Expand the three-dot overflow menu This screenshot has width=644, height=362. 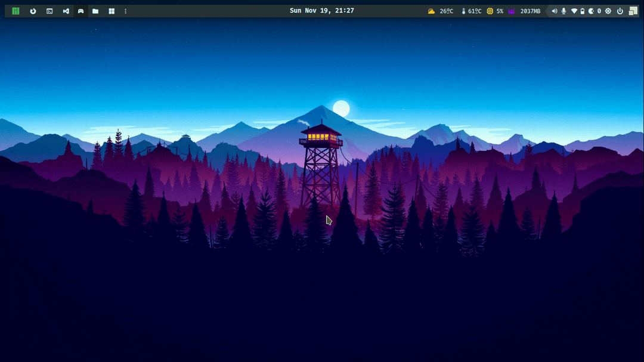[x=125, y=11]
